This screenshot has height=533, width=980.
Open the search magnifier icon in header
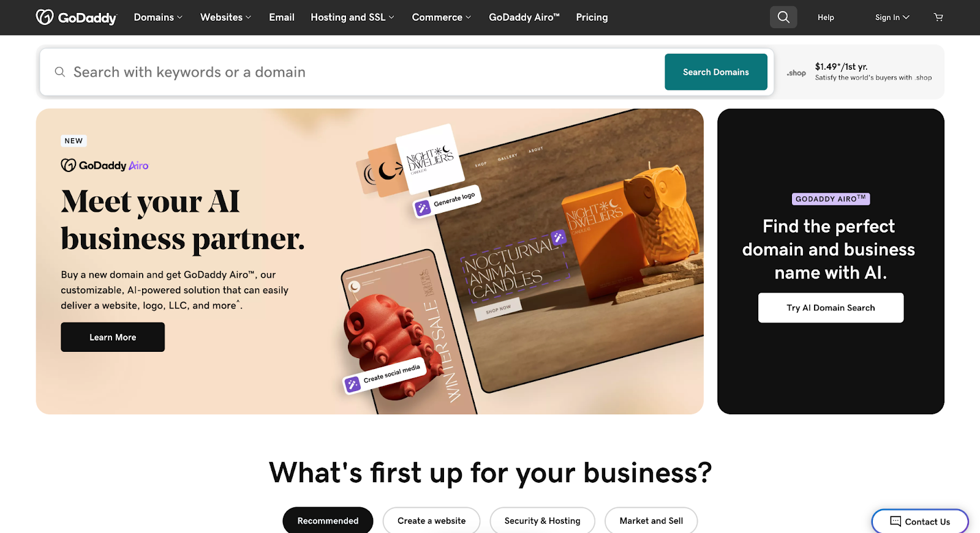(783, 17)
